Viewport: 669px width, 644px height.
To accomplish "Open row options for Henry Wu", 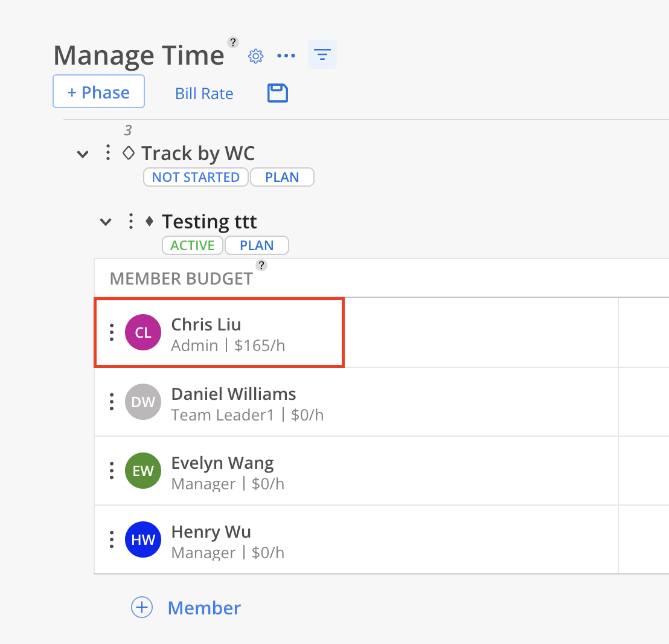I will [x=112, y=539].
